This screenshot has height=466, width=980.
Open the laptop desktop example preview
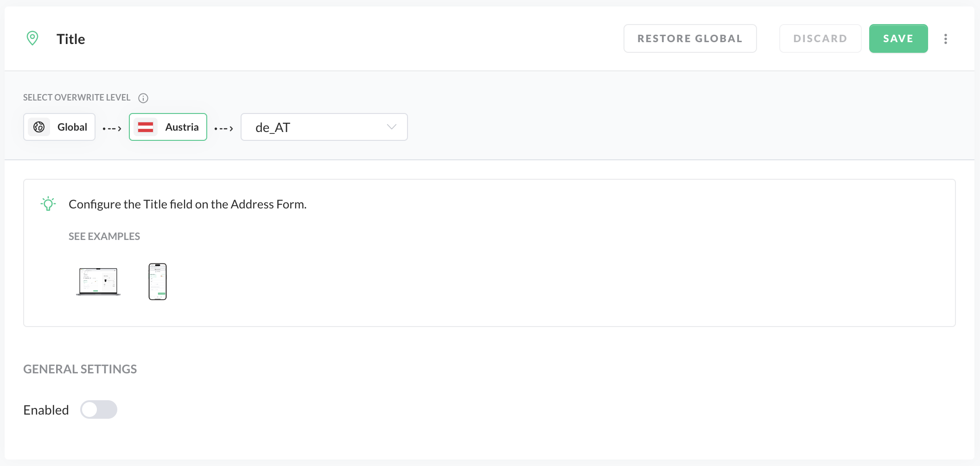point(98,281)
